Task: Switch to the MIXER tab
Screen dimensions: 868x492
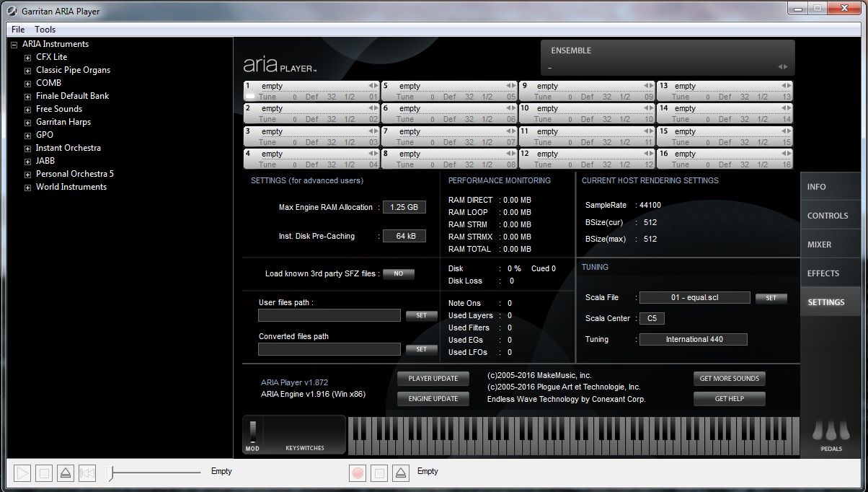Action: (x=831, y=245)
